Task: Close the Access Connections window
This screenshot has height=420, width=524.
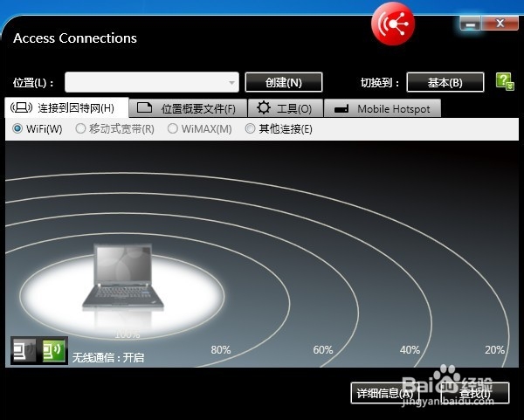Action: click(x=500, y=24)
